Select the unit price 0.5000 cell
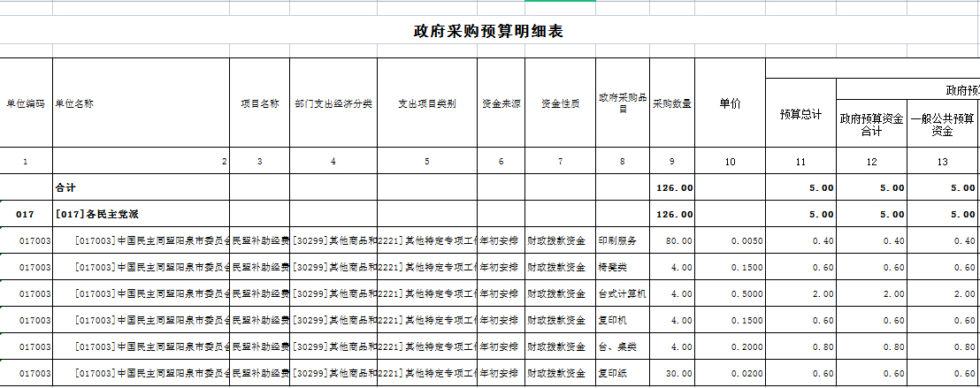 730,293
